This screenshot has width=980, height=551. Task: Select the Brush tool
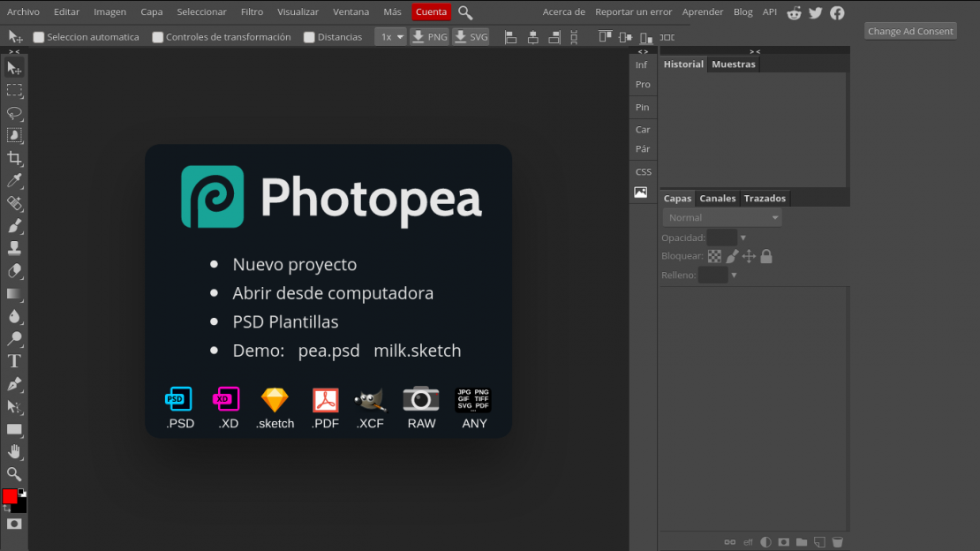pos(13,226)
